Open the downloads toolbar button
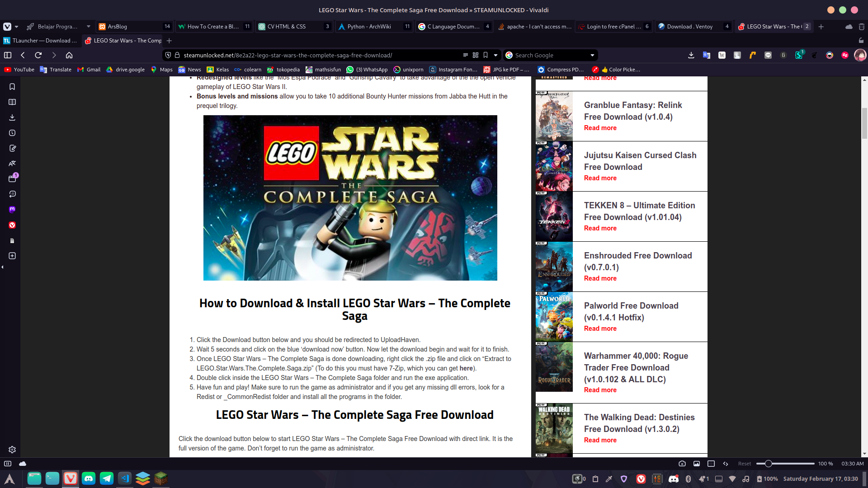The height and width of the screenshot is (488, 868). (x=691, y=55)
